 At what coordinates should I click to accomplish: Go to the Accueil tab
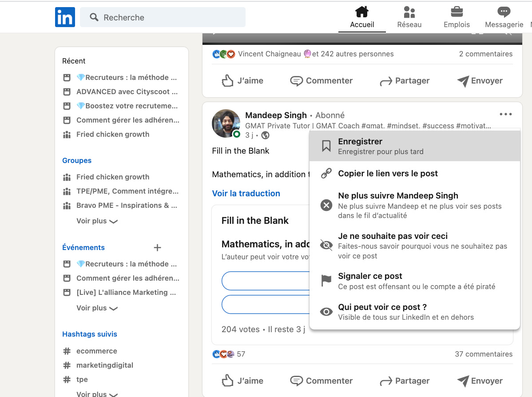362,17
